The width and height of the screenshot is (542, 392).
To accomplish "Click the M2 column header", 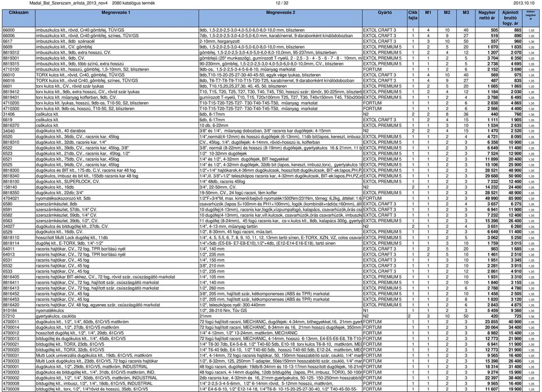I will click(x=447, y=18).
